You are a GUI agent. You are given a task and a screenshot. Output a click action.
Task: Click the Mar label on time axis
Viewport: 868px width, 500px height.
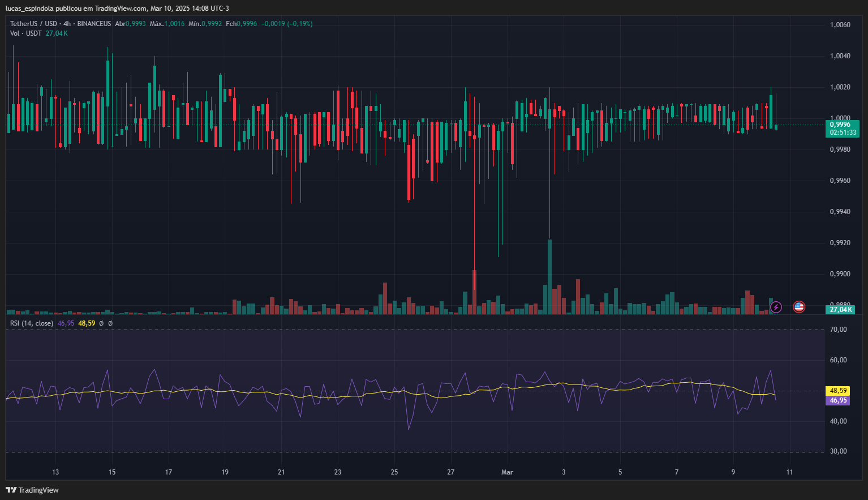(507, 472)
